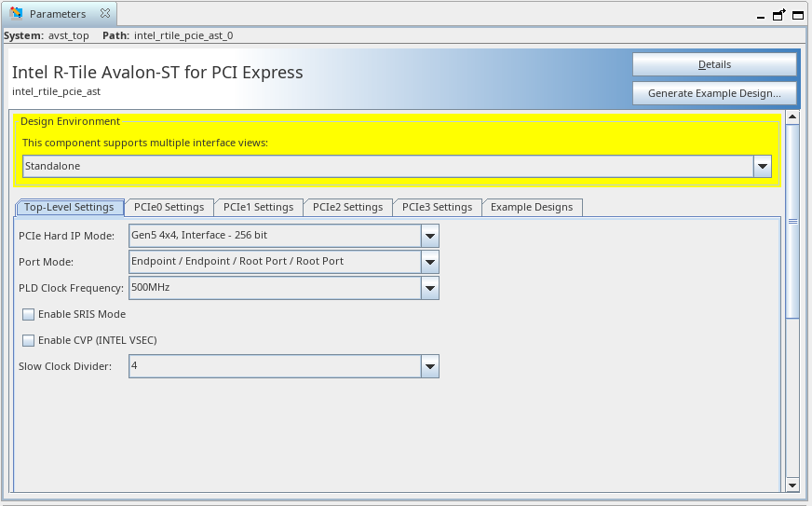This screenshot has width=812, height=506.
Task: Switch to Top-Level Settings tab
Action: click(x=69, y=207)
